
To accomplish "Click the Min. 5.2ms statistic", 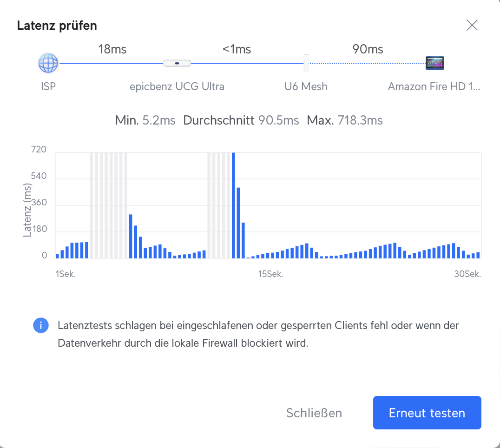I will 145,121.
